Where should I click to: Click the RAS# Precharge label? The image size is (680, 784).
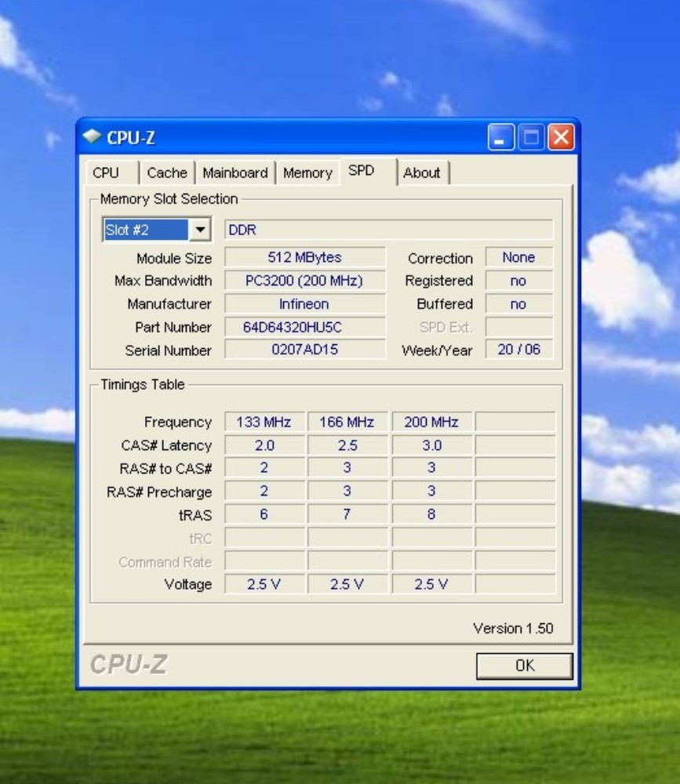(159, 492)
